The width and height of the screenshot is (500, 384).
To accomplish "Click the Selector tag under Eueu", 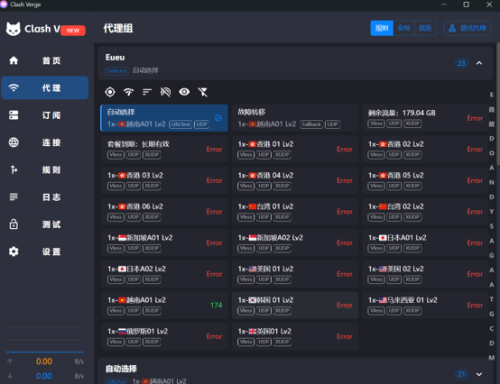I will coord(117,71).
